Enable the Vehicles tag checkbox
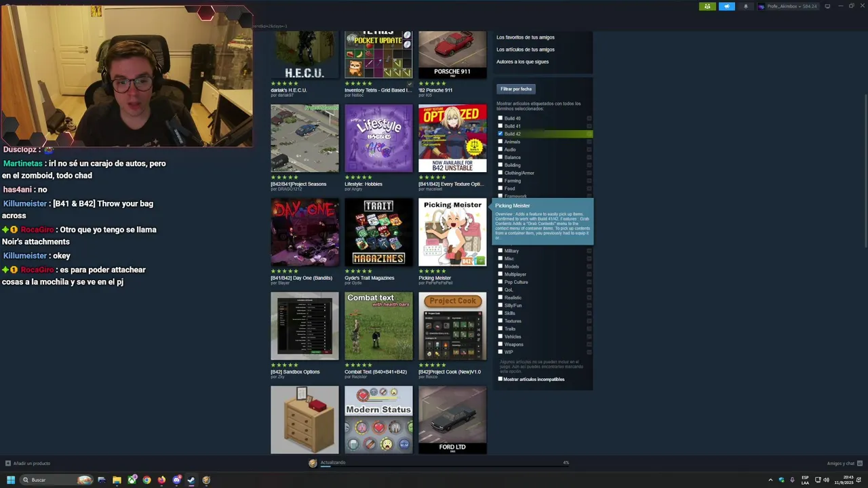868x488 pixels. (500, 336)
